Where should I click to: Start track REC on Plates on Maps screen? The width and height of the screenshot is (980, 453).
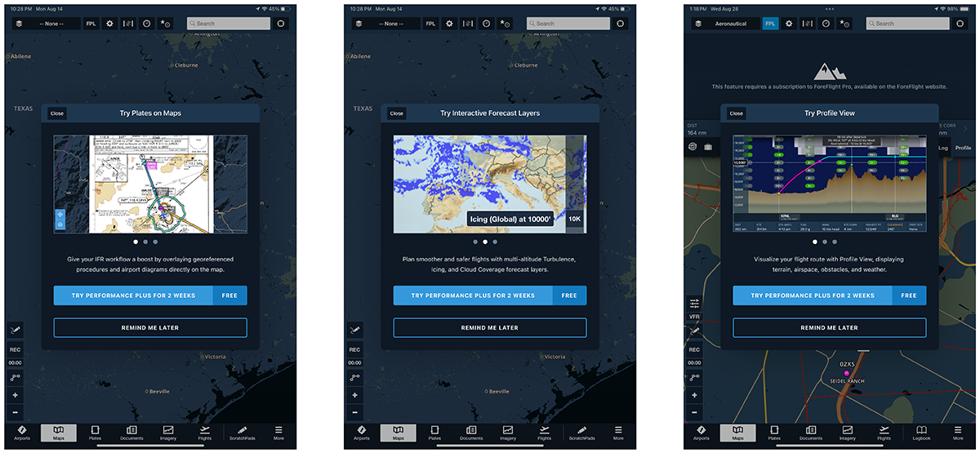tap(16, 349)
